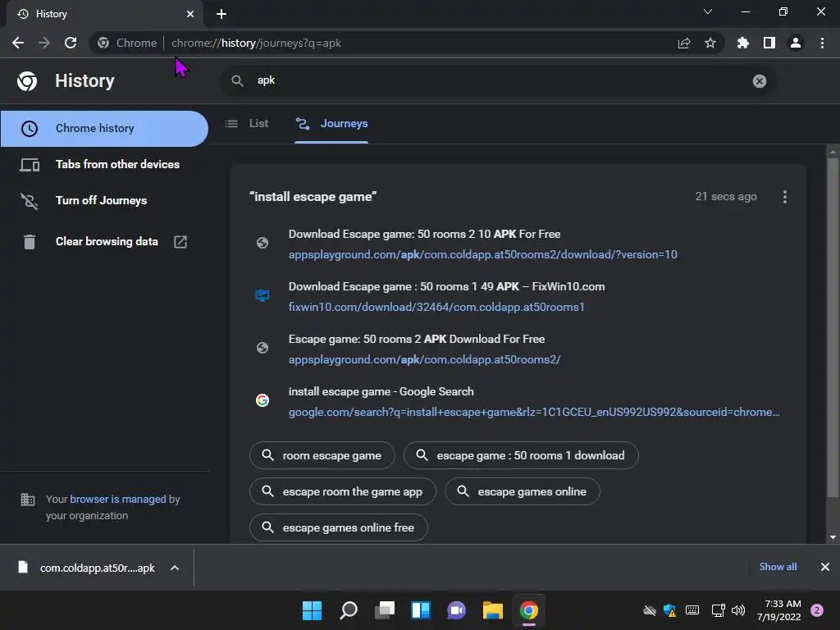Open Escape game 50 rooms 2 APK Download entry

tap(416, 339)
